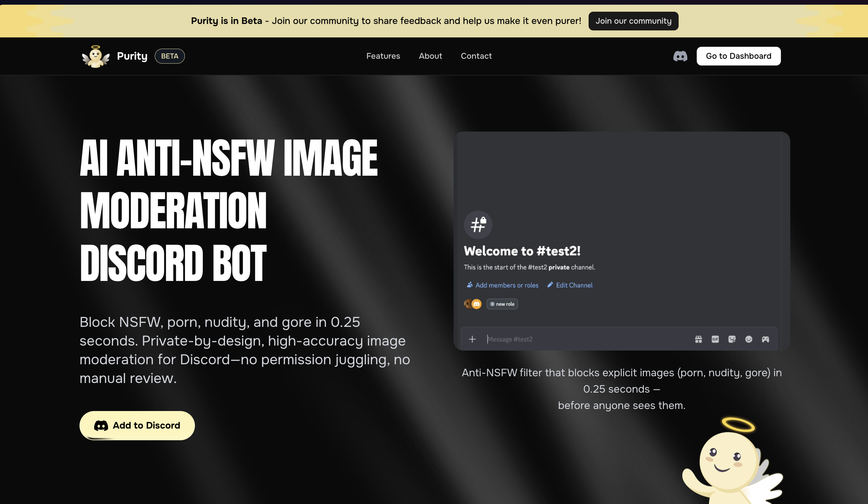Viewport: 868px width, 504px height.
Task: Open the About menu item
Action: point(430,56)
